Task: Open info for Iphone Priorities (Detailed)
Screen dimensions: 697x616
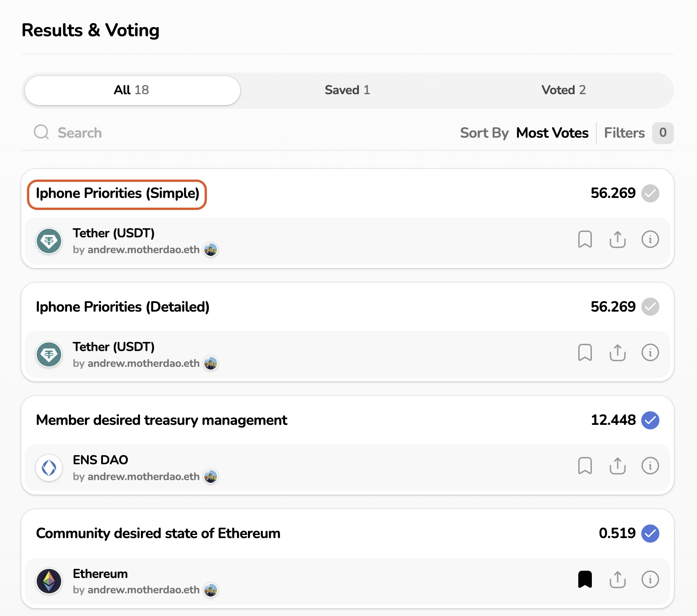Action: [x=650, y=352]
